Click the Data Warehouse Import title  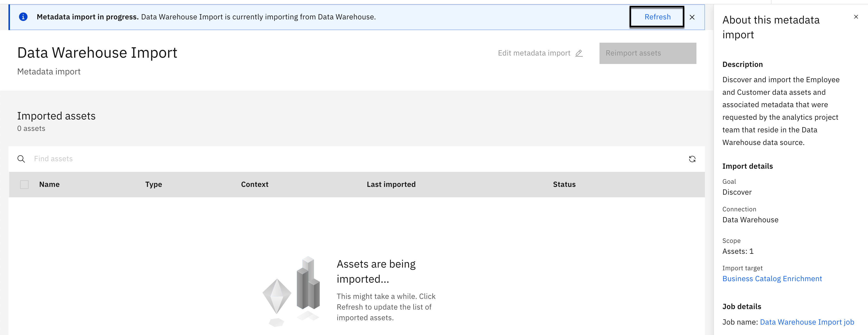point(97,53)
